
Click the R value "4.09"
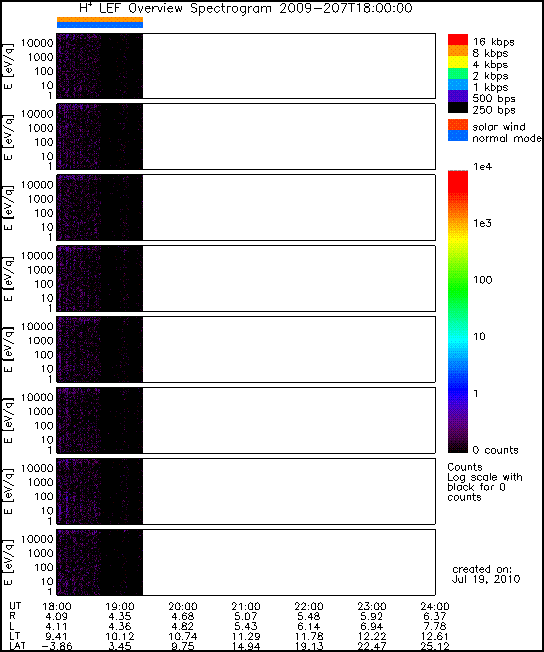click(57, 617)
